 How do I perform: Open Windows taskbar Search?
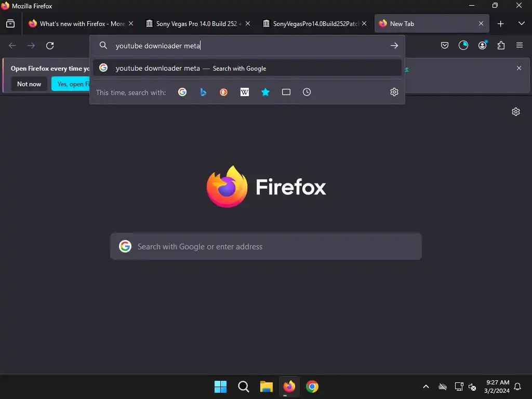[243, 387]
